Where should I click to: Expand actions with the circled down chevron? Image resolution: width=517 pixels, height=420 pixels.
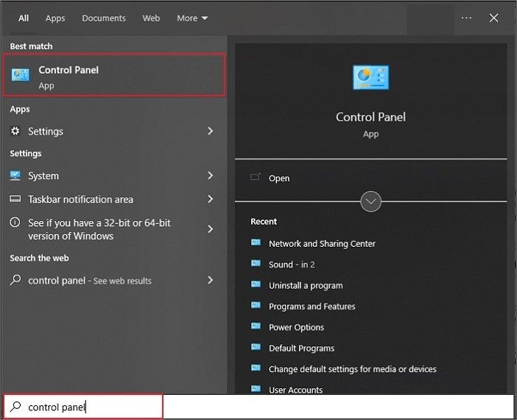370,201
